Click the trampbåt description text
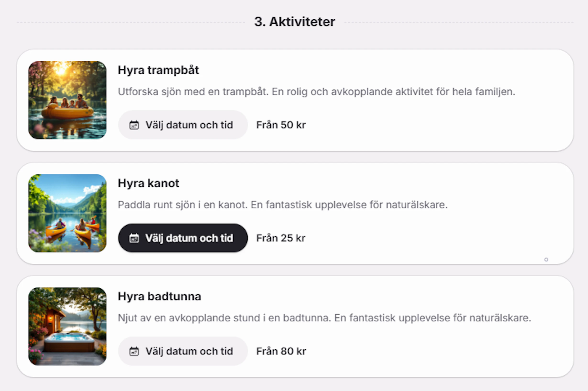This screenshot has height=391, width=588. (316, 92)
